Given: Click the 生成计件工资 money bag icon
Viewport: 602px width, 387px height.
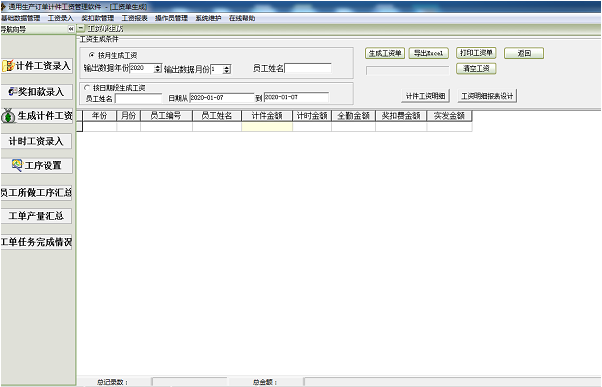Looking at the screenshot, I should coord(8,116).
